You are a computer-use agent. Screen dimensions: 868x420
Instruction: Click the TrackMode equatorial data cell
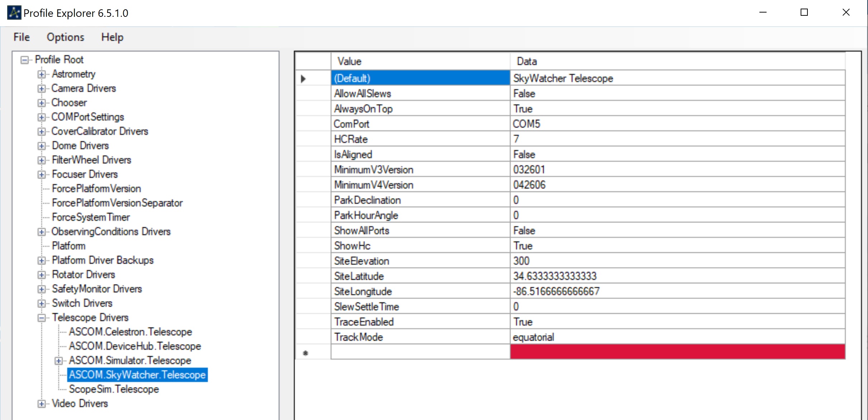677,337
